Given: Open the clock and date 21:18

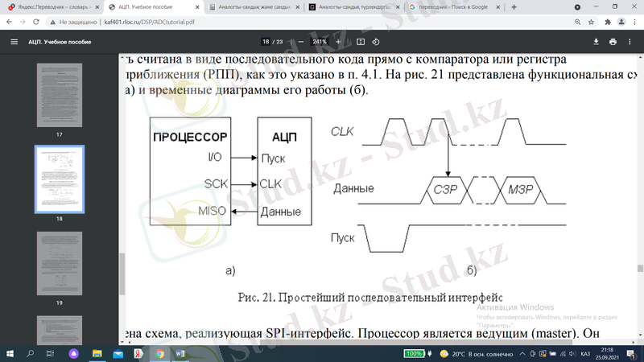Looking at the screenshot, I should (607, 353).
